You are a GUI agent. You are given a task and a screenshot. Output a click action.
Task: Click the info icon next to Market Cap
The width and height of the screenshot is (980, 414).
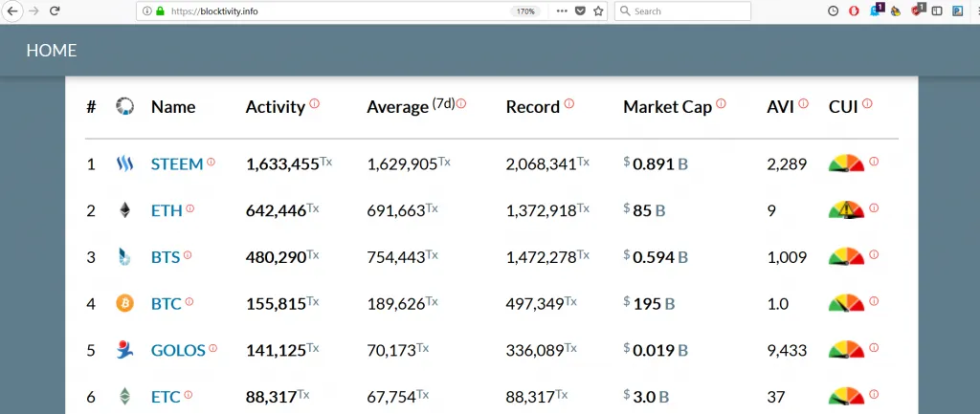(721, 103)
